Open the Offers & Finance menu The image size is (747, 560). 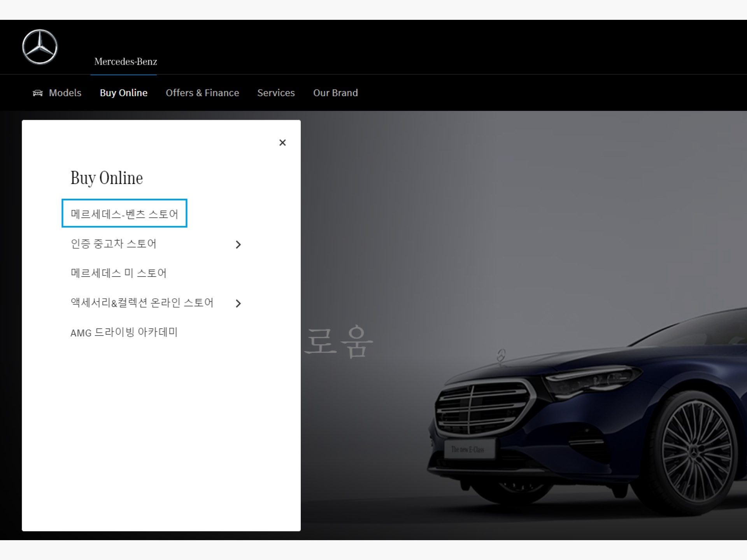click(202, 93)
